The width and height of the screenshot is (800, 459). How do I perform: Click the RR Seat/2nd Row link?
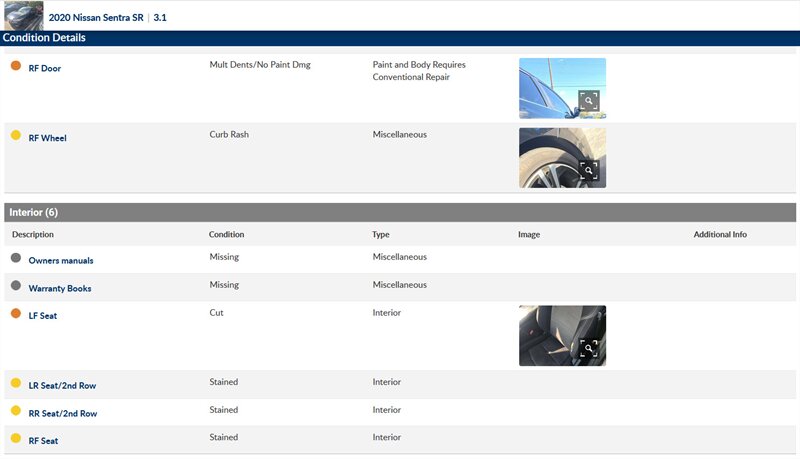click(x=62, y=413)
